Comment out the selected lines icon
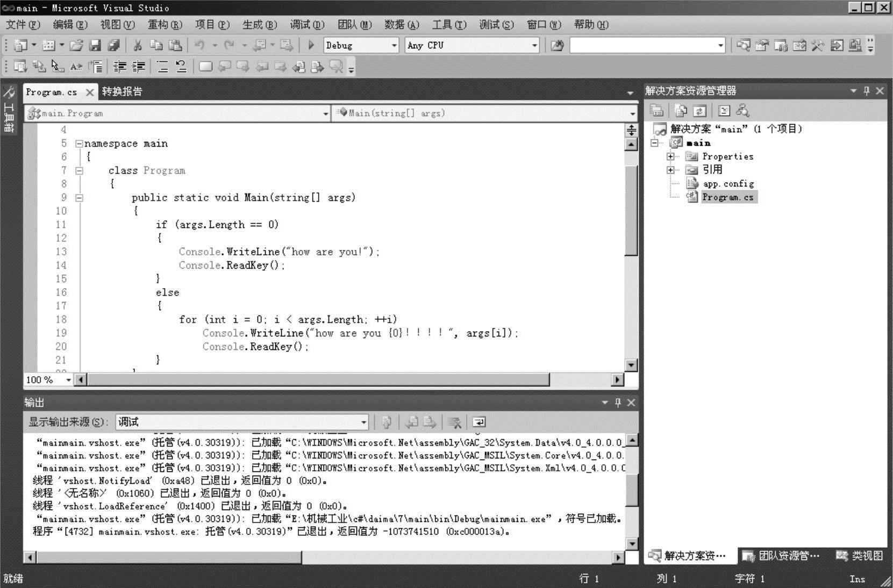The image size is (893, 588). (162, 67)
